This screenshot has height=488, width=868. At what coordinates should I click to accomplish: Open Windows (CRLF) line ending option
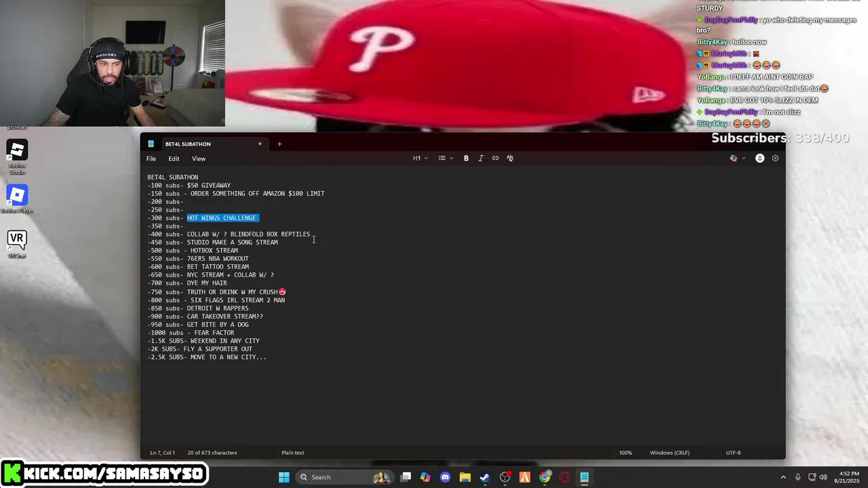[669, 453]
